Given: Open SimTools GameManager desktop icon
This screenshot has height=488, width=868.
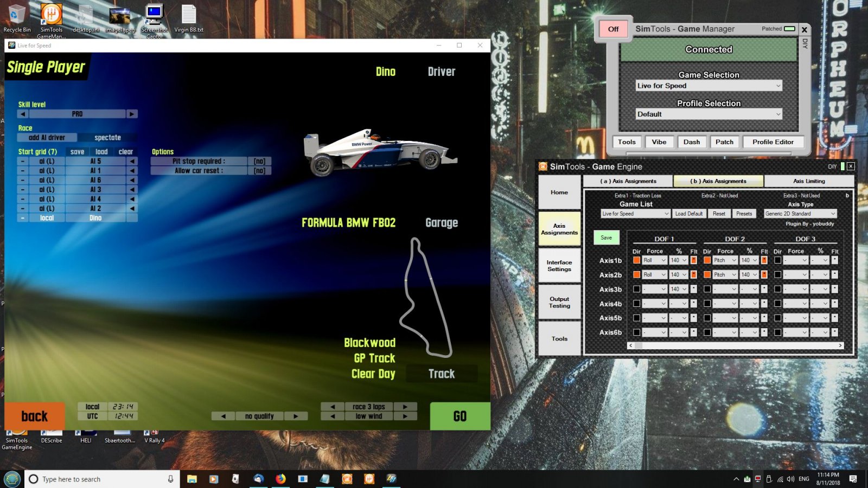Looking at the screenshot, I should (52, 20).
